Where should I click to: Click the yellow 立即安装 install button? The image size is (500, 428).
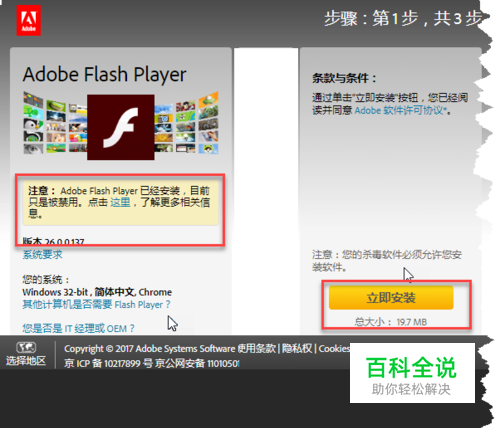[x=391, y=298]
